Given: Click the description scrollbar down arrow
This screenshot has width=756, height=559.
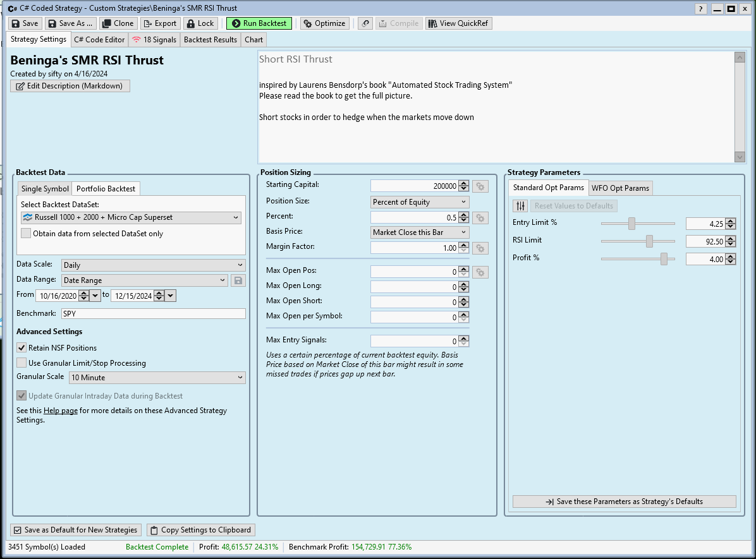Looking at the screenshot, I should [x=740, y=157].
